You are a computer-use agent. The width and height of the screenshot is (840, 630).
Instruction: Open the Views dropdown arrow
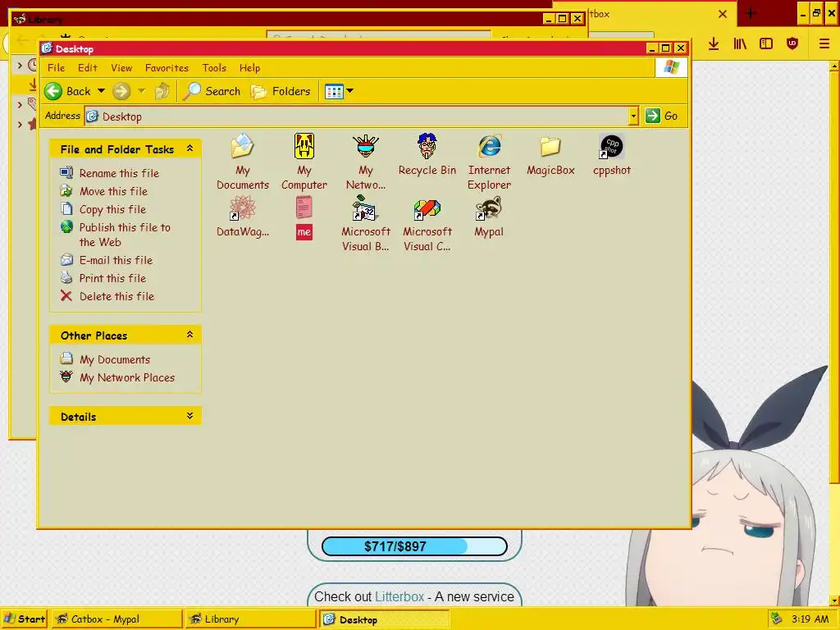click(x=349, y=91)
